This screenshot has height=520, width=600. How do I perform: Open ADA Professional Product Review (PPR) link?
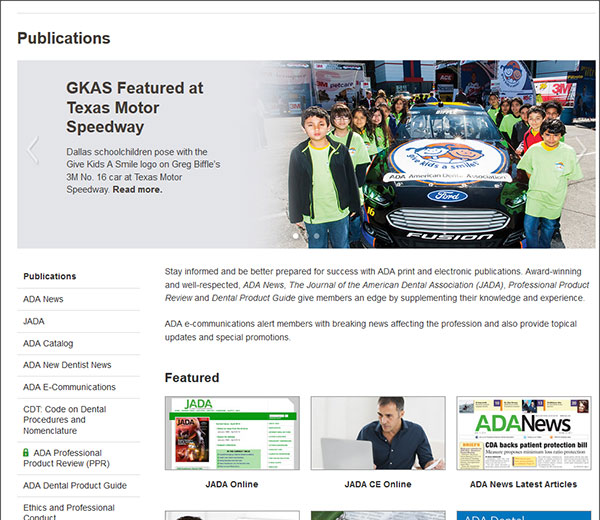[x=67, y=458]
